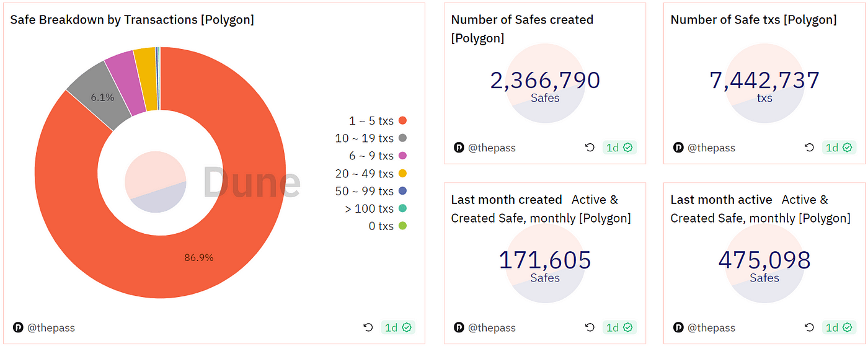
Task: Toggle the > 100 txs legend entry
Action: coord(376,208)
